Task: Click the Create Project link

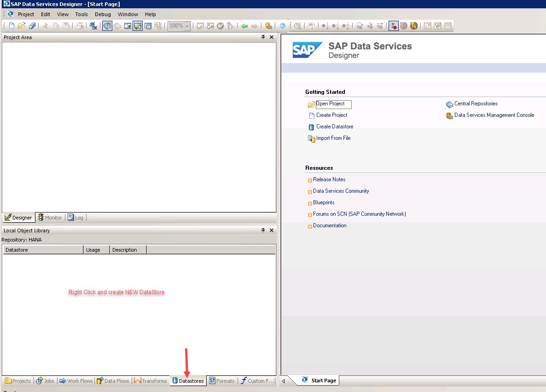Action: [331, 115]
